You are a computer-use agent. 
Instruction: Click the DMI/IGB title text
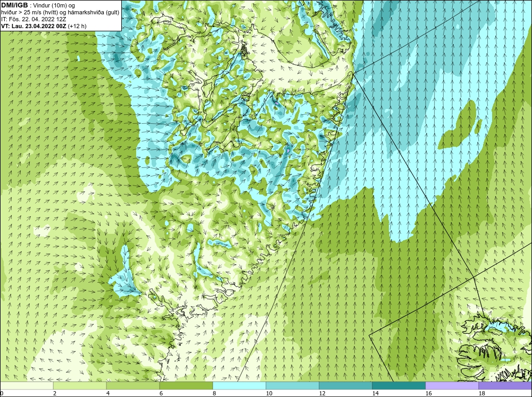coord(14,5)
